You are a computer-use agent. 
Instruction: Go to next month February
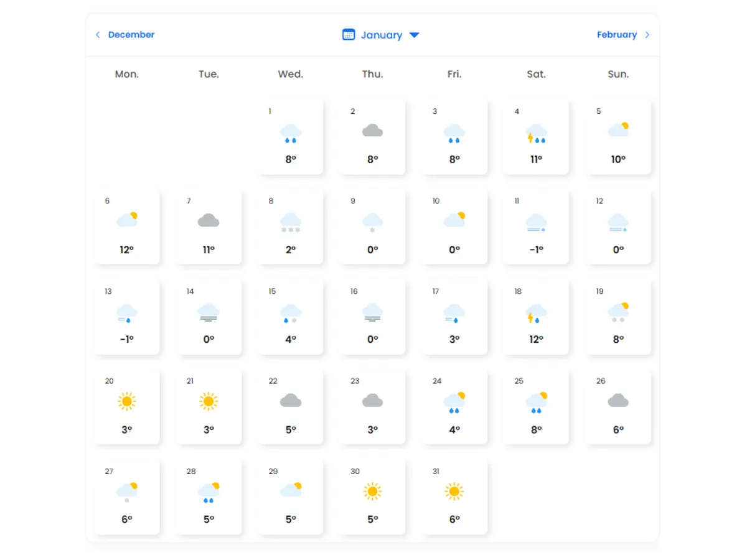click(x=616, y=35)
